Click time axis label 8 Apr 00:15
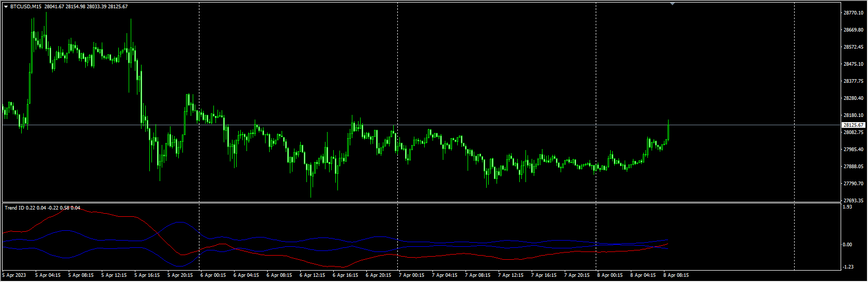 tap(610, 275)
